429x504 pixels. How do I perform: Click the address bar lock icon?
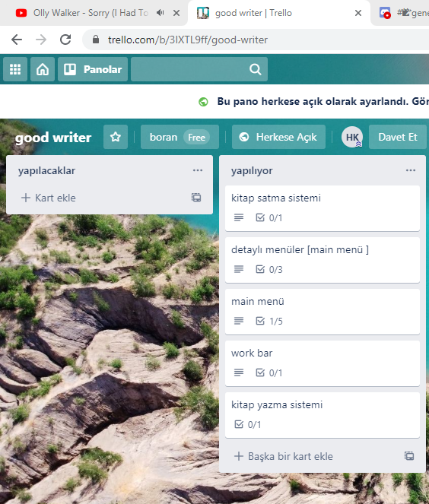pos(96,40)
